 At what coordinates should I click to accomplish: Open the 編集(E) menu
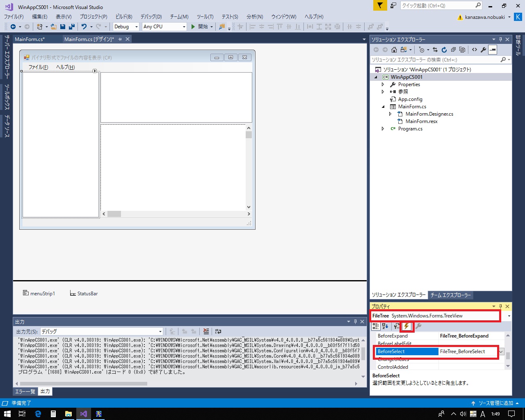coord(40,16)
